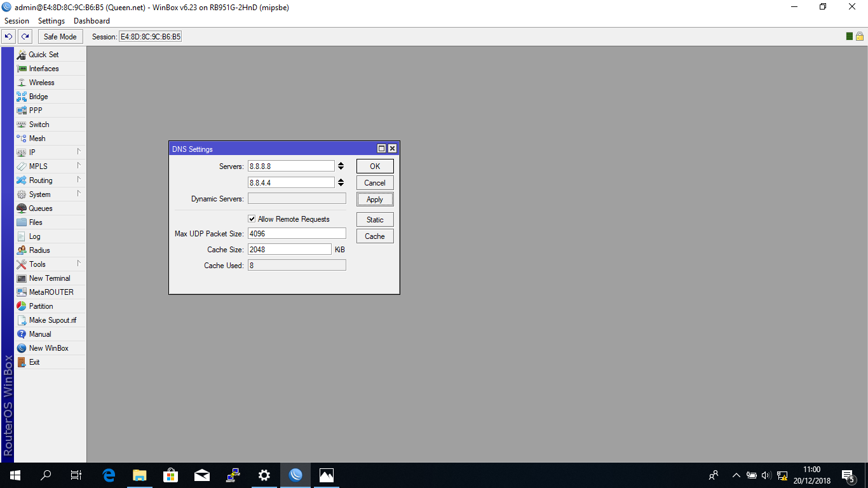868x488 pixels.
Task: Click the first Servers field 8.8.8.8
Action: click(291, 166)
